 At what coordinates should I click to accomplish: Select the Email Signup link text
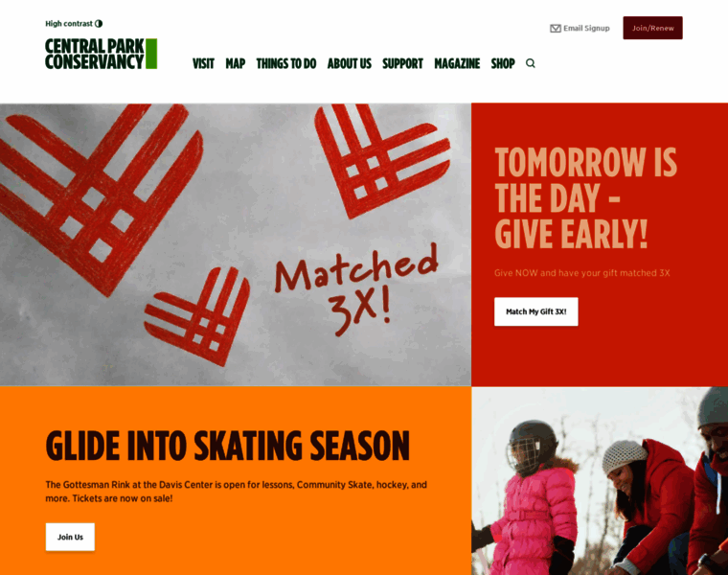[586, 29]
